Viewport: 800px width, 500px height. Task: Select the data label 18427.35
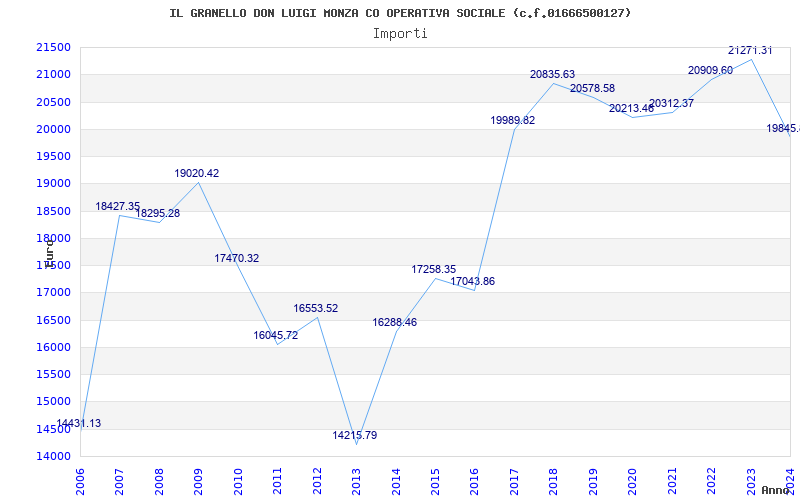[117, 207]
